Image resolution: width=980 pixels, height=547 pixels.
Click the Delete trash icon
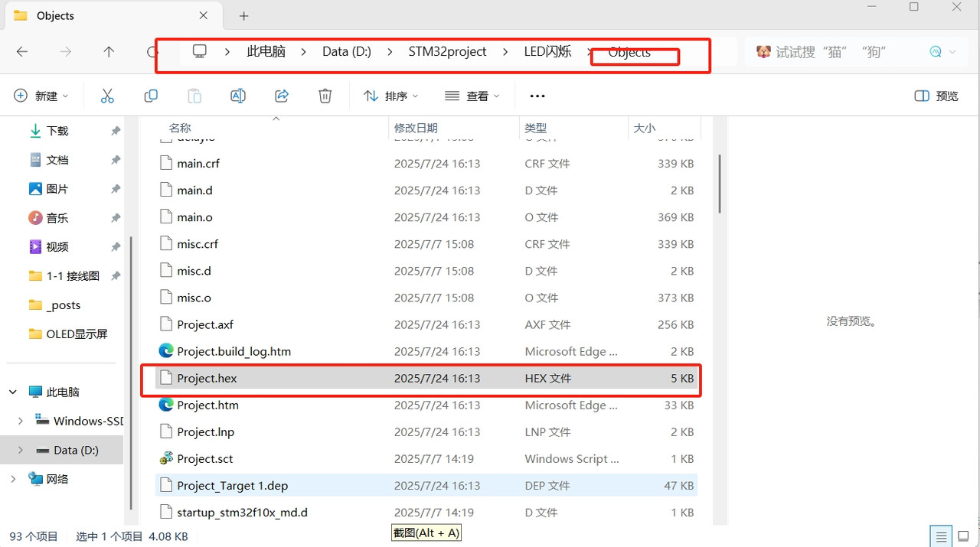[325, 96]
